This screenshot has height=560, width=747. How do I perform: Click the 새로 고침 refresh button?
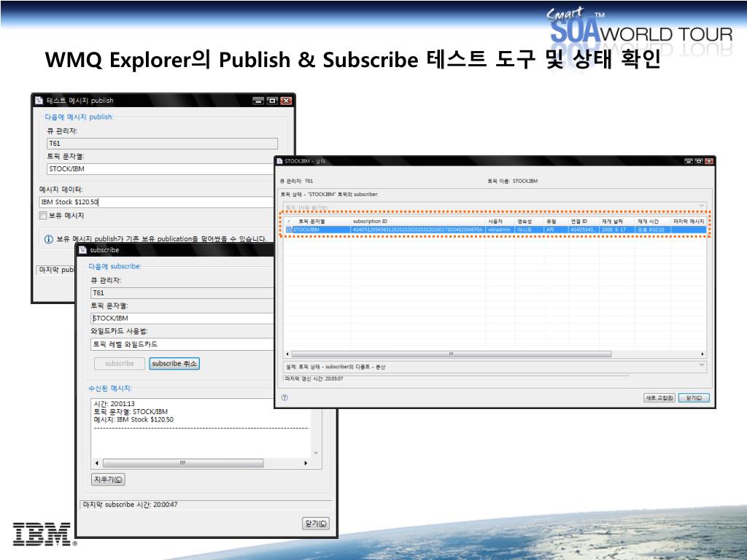pyautogui.click(x=659, y=397)
